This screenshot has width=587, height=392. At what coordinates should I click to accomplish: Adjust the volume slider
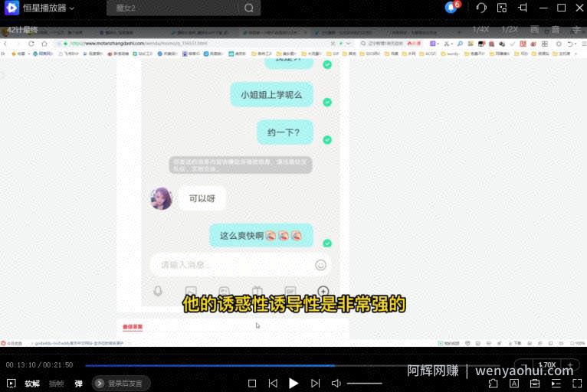[x=364, y=384]
